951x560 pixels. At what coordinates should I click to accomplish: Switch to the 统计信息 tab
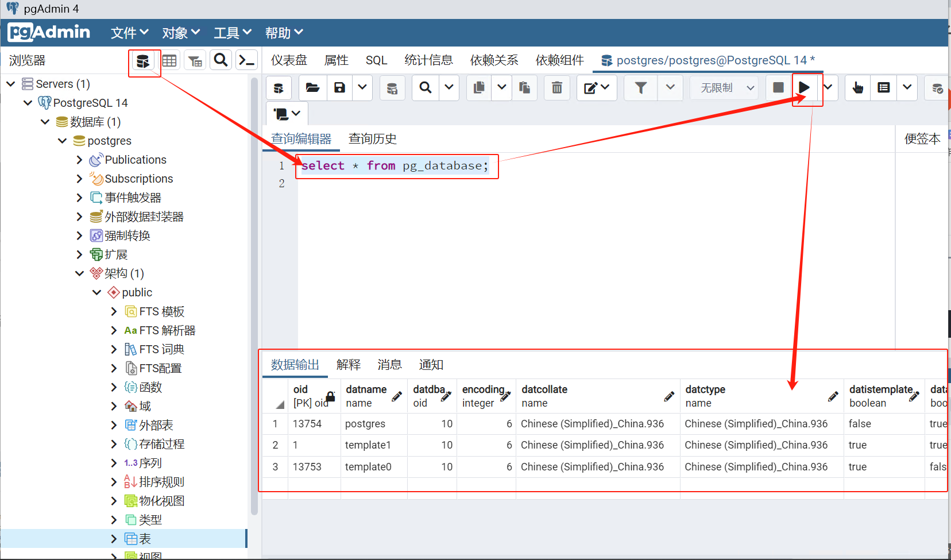(428, 60)
